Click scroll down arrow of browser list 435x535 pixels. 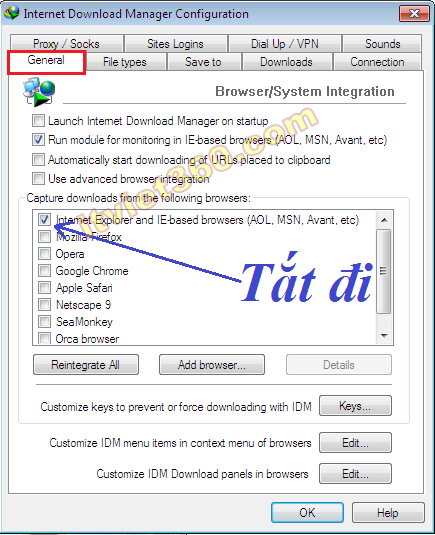pos(384,336)
